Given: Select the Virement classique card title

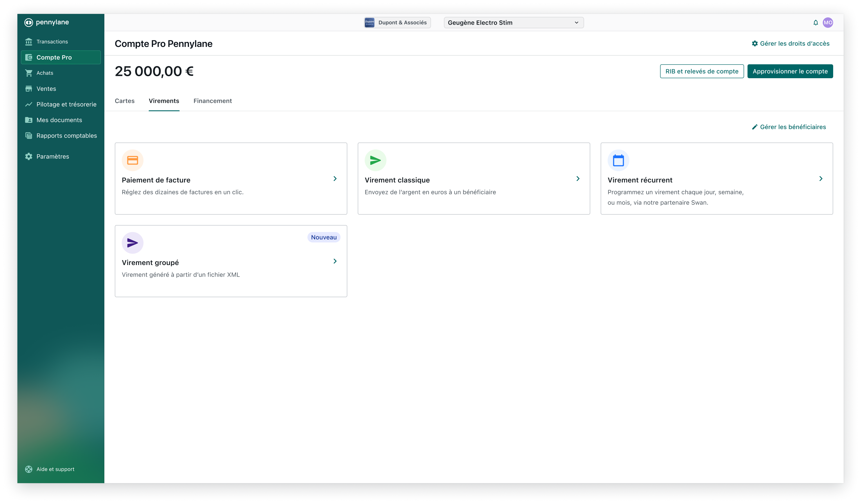Looking at the screenshot, I should pyautogui.click(x=397, y=180).
